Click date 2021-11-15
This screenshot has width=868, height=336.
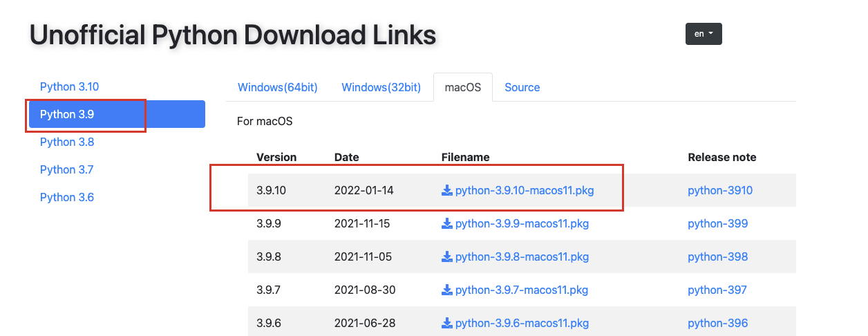[x=363, y=223]
